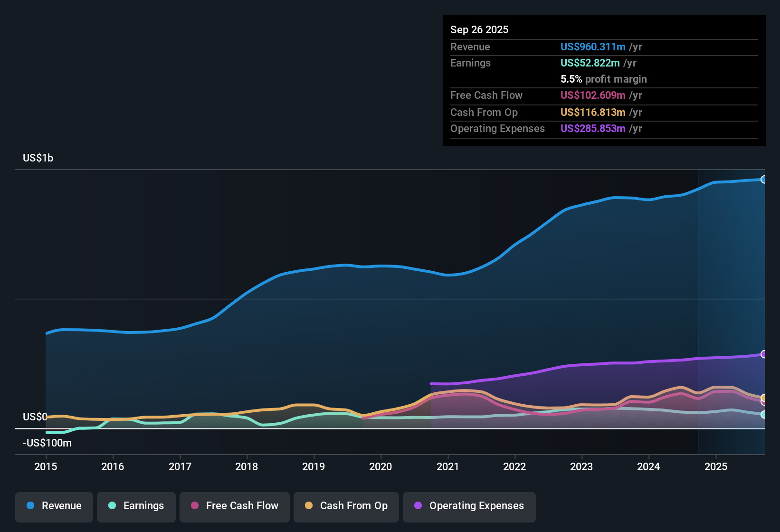Click the US$102.609m free cash flow value
Viewport: 780px width, 532px height.
point(593,95)
